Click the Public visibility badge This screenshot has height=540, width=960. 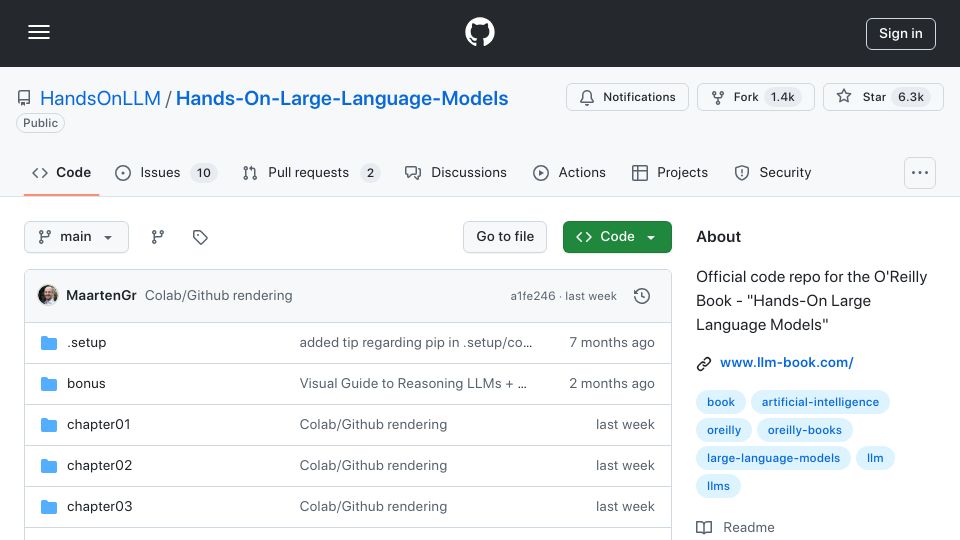(x=40, y=123)
